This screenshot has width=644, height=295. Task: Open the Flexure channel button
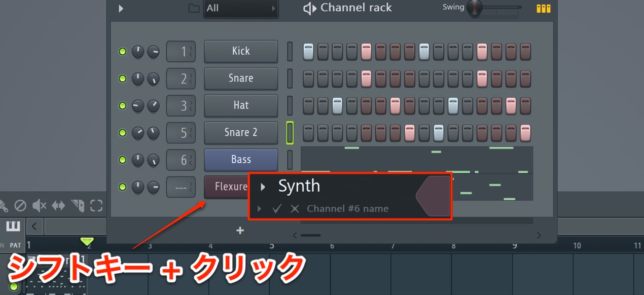tap(226, 187)
